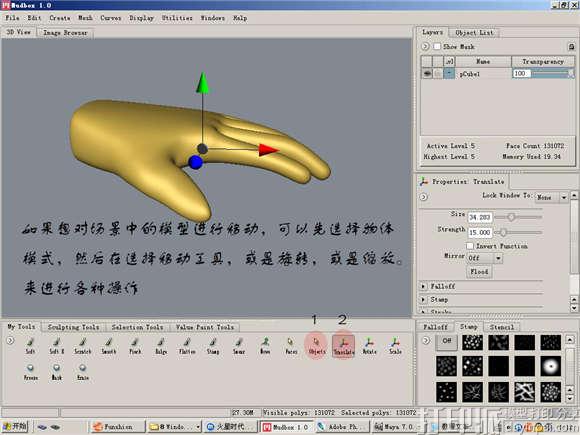
Task: Switch to the Stencil tab
Action: pyautogui.click(x=502, y=327)
